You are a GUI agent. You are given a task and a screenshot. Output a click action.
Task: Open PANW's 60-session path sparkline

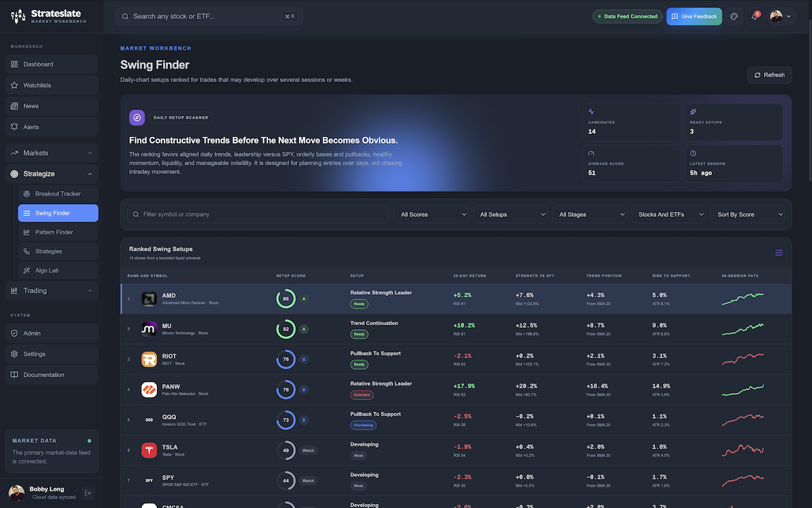tap(743, 390)
